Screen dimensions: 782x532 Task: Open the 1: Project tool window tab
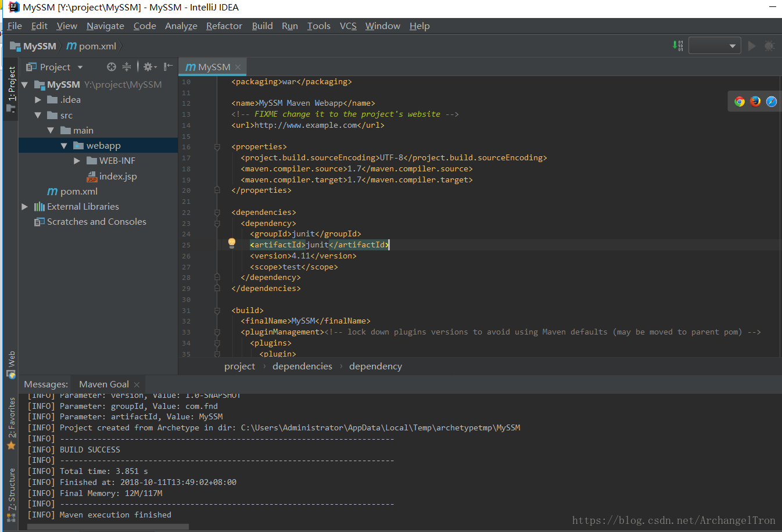click(x=11, y=88)
